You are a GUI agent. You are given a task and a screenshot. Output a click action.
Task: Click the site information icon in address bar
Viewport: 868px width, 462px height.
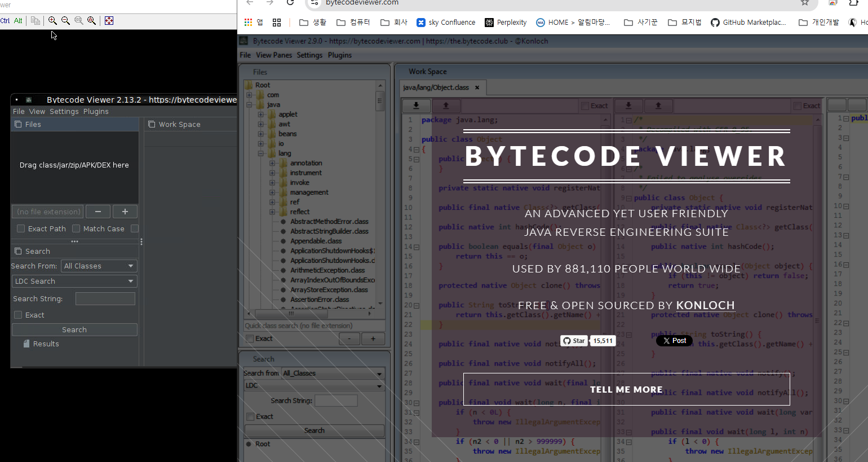tap(315, 2)
